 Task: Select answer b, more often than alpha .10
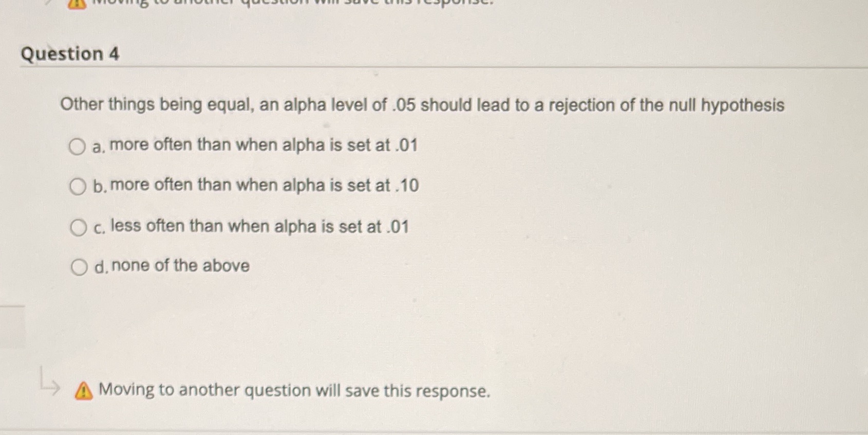pos(77,186)
